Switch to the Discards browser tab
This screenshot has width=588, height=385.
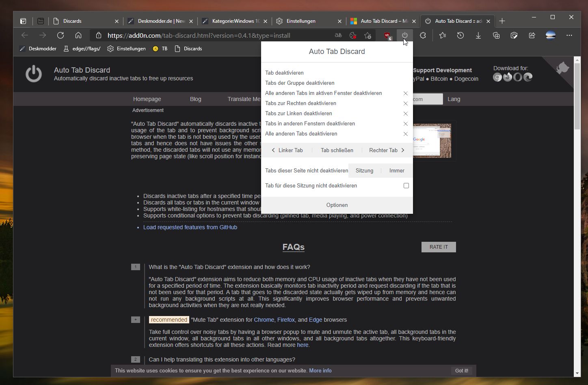click(86, 21)
